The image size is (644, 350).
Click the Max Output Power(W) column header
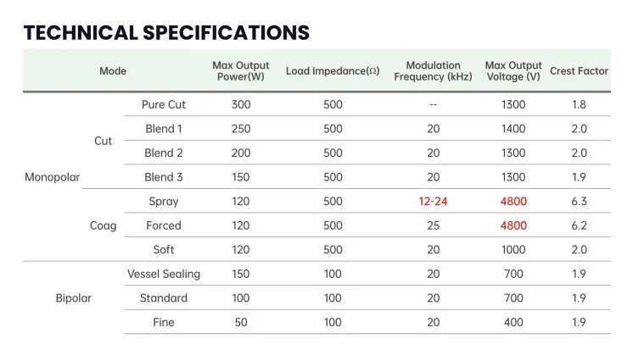(x=241, y=71)
